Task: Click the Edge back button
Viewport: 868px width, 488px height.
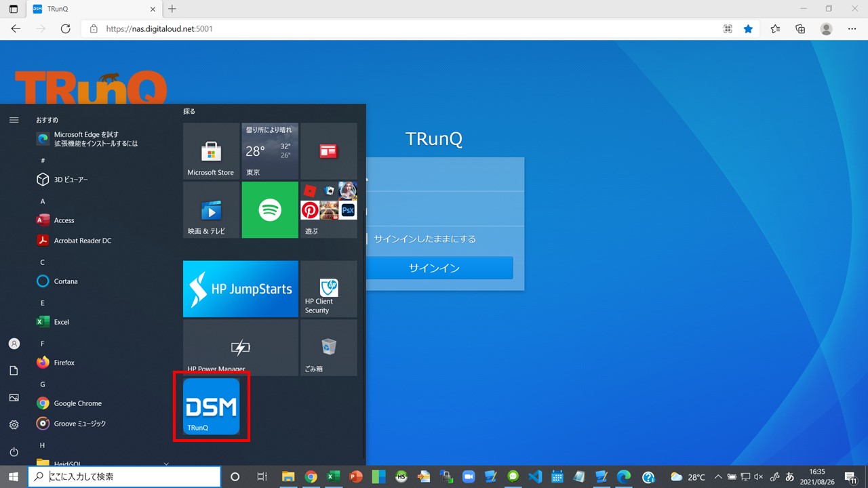Action: click(16, 29)
